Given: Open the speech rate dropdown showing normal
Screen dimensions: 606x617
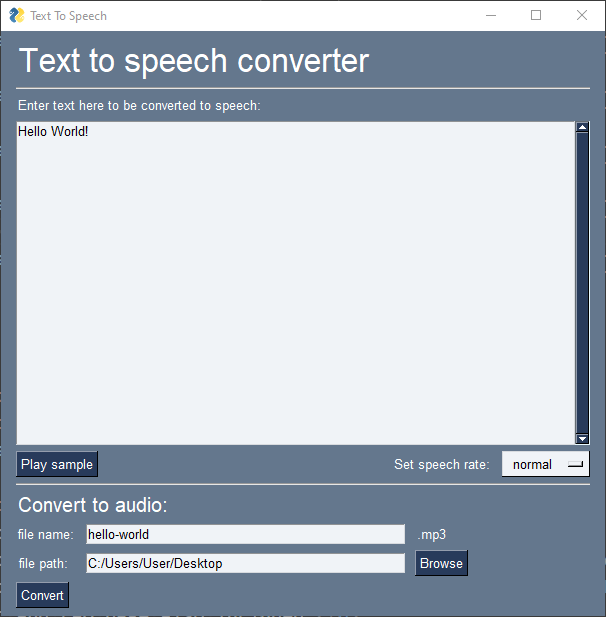Looking at the screenshot, I should 545,464.
